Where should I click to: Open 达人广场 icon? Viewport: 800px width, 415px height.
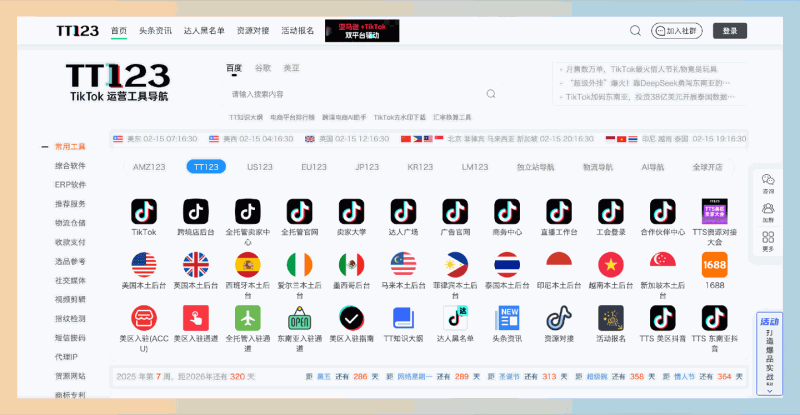tap(404, 211)
